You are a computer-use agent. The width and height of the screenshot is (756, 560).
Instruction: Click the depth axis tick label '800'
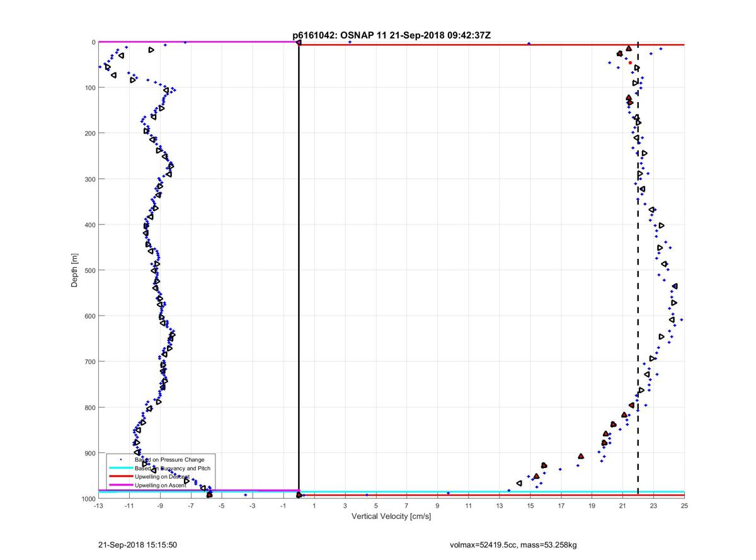(89, 408)
